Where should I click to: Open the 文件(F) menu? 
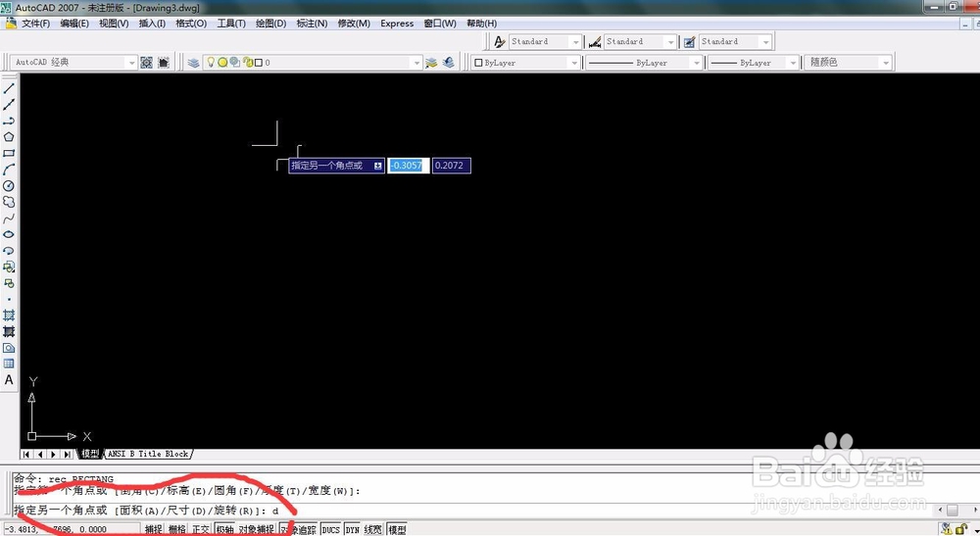[35, 24]
